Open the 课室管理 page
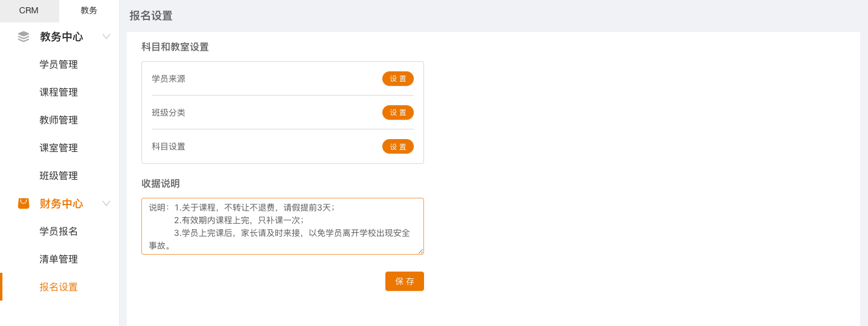Viewport: 868px width, 326px height. point(59,148)
